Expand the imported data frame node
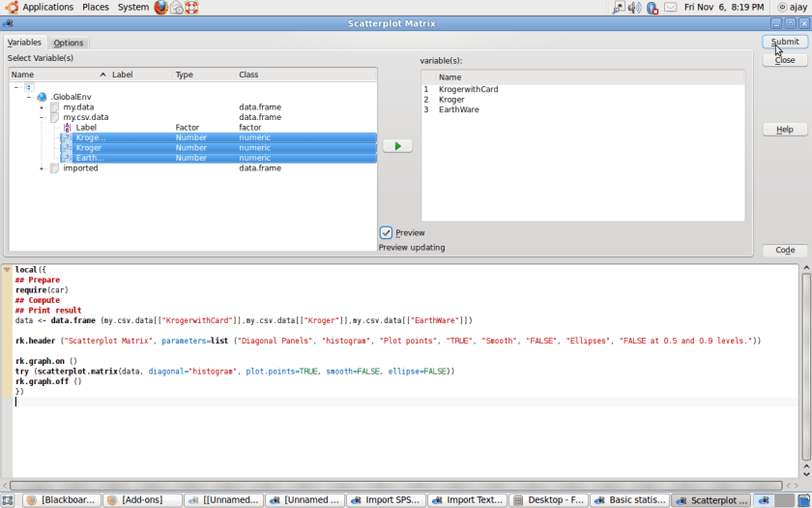Screen dimensions: 812x508 click(x=42, y=168)
